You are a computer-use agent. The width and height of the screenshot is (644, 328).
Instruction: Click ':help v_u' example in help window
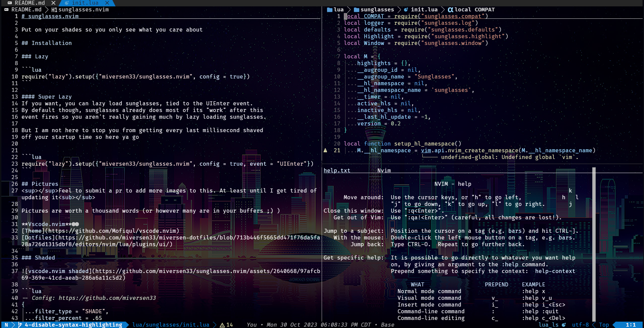tap(537, 298)
